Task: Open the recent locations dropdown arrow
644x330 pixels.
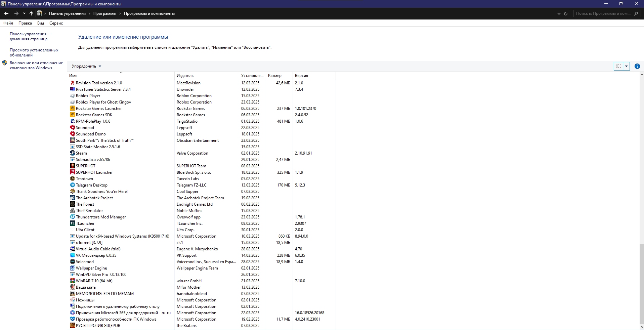Action: coord(24,13)
